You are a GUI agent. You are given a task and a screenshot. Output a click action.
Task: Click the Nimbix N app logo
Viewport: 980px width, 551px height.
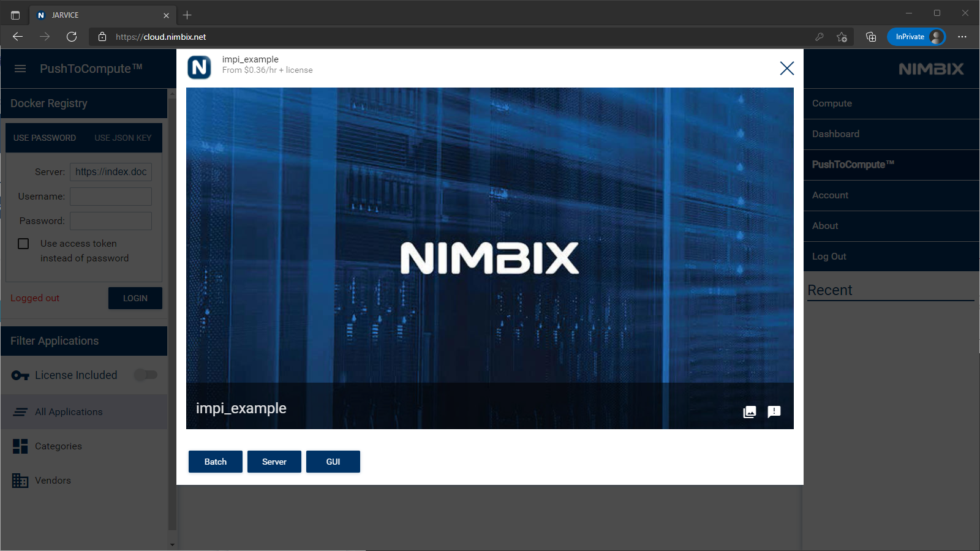(x=199, y=67)
